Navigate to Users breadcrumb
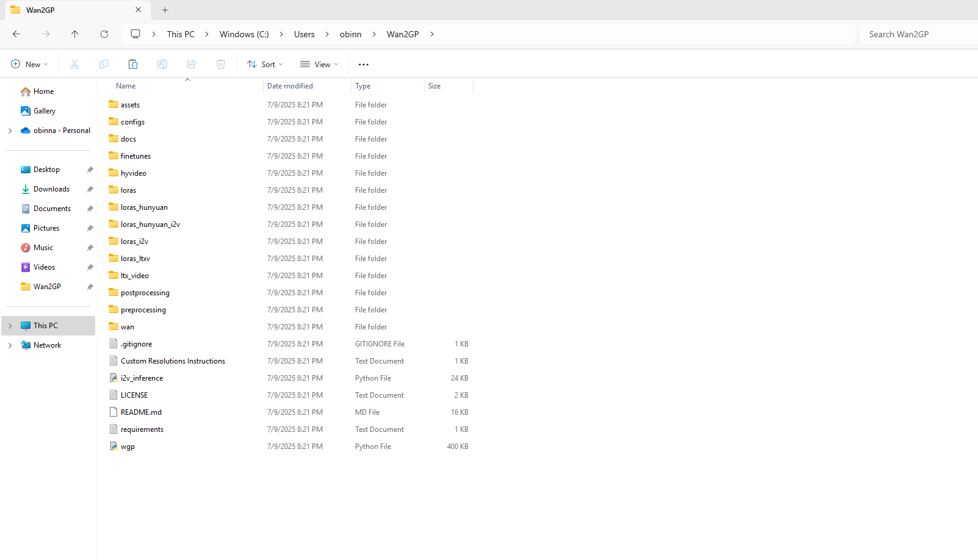The height and width of the screenshot is (560, 978). [x=304, y=34]
